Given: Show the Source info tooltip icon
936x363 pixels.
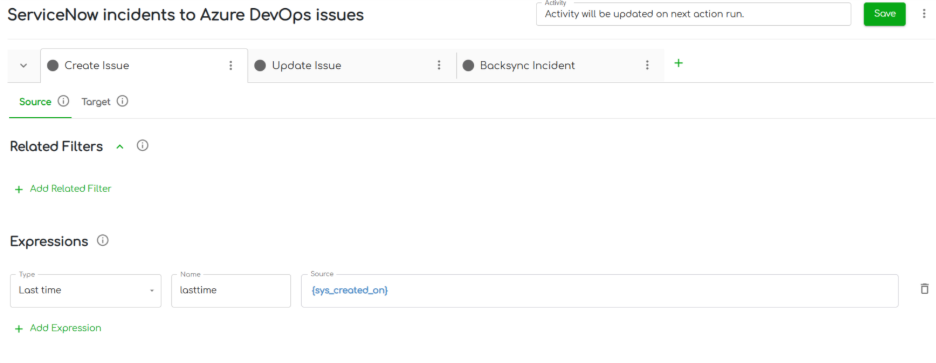Looking at the screenshot, I should [63, 101].
